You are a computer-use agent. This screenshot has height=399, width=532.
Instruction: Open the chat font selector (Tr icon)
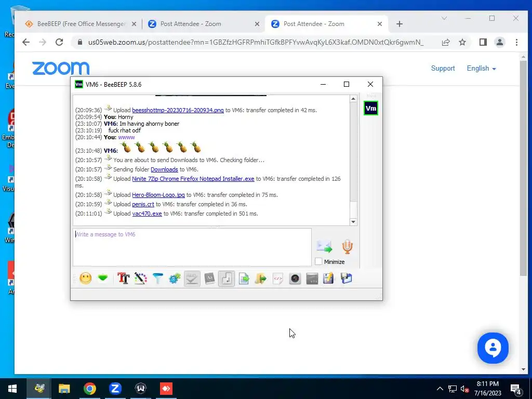[x=123, y=278]
